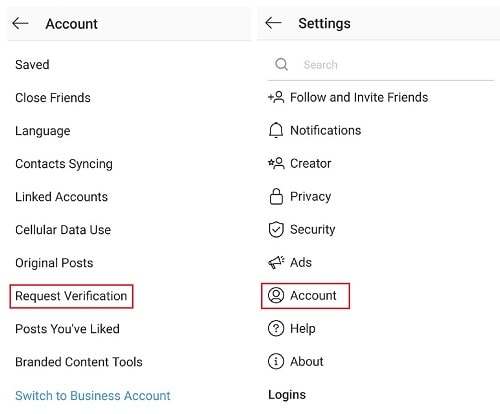Focus the Settings search field
500x414 pixels.
(x=381, y=65)
